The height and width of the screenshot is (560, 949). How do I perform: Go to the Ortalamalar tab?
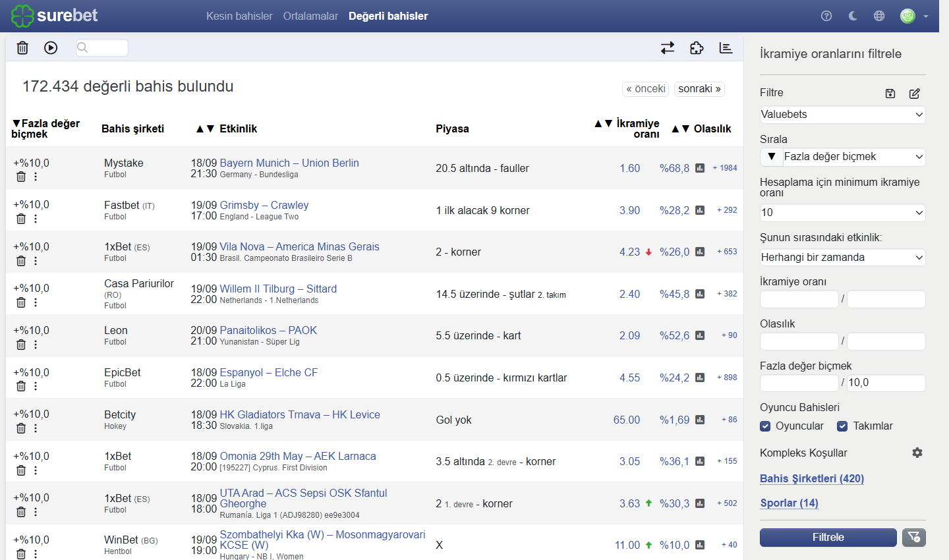[x=310, y=16]
